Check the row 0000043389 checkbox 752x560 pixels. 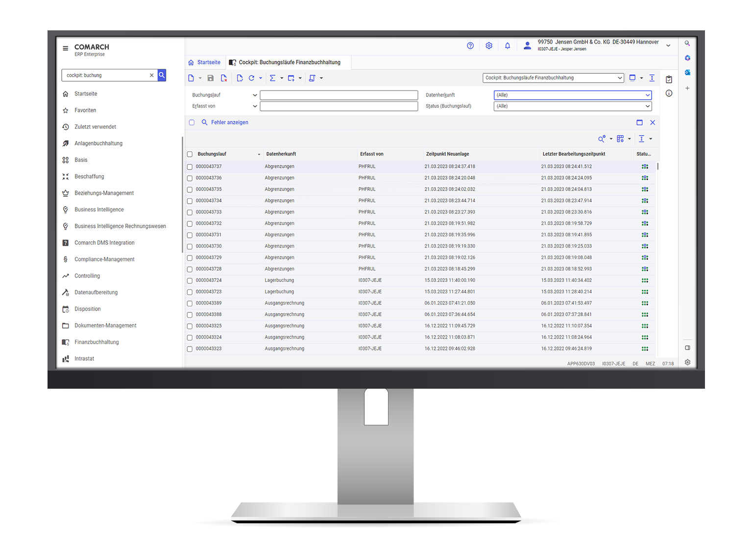[x=190, y=303]
